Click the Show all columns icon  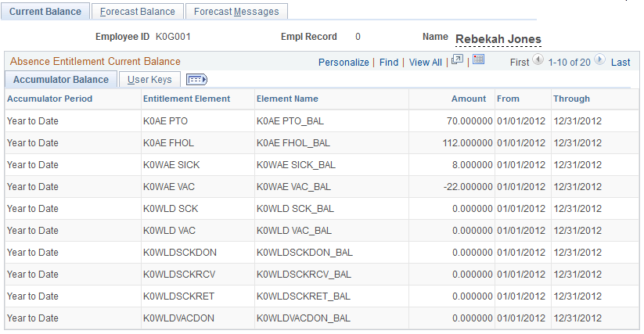(196, 79)
